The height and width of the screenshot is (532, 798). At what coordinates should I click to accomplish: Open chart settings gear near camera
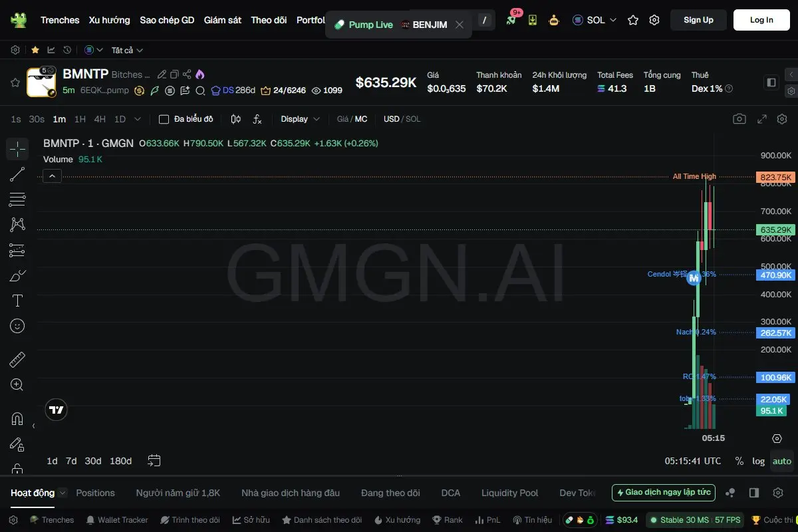(x=782, y=119)
